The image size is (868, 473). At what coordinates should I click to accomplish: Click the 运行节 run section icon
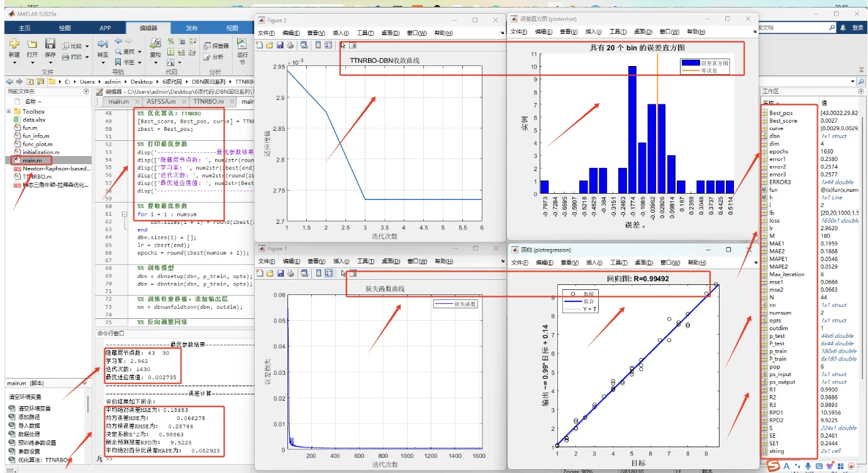[242, 44]
